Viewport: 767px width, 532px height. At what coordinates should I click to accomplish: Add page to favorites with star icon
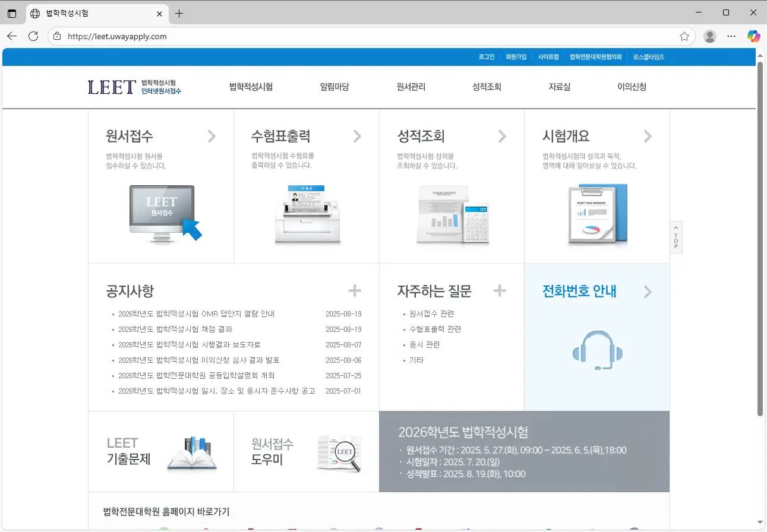click(684, 36)
